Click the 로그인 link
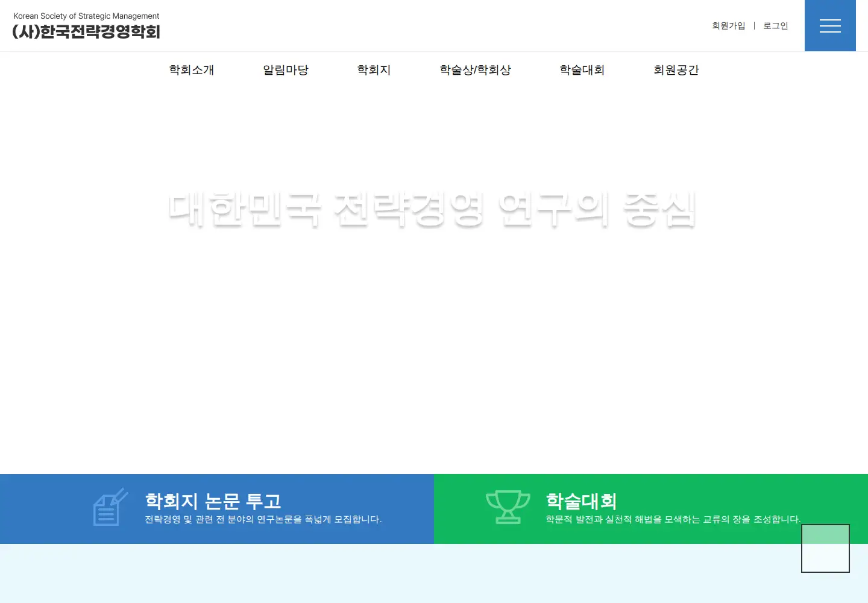This screenshot has height=603, width=868. click(776, 26)
